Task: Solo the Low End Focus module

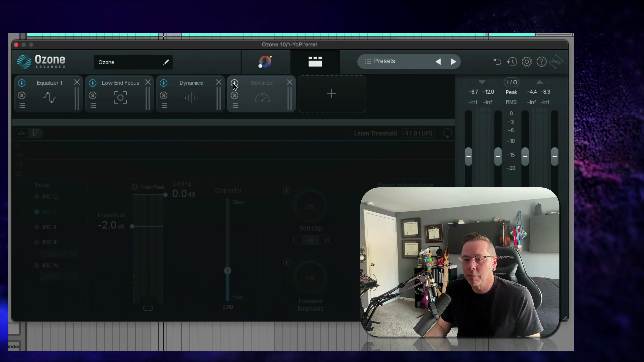Action: pyautogui.click(x=93, y=95)
